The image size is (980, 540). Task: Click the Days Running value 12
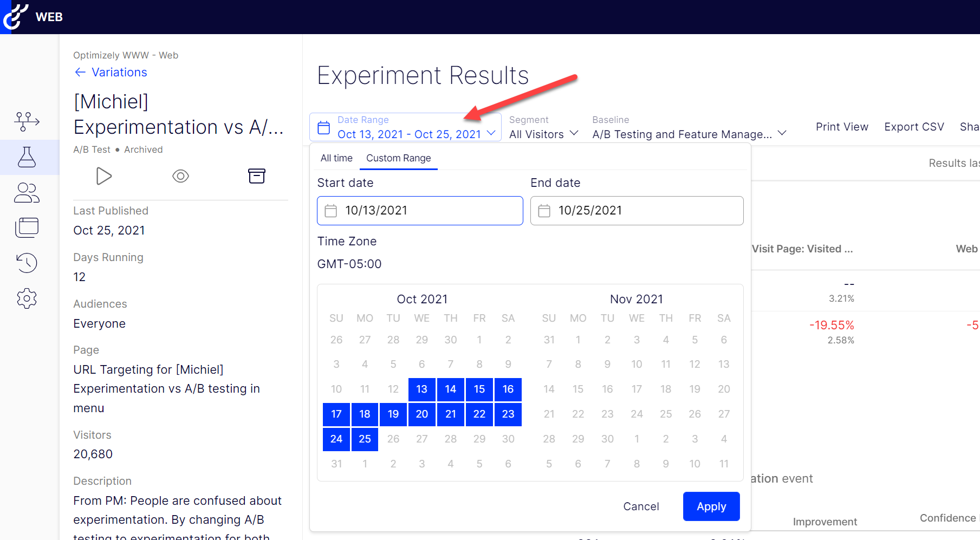[80, 277]
